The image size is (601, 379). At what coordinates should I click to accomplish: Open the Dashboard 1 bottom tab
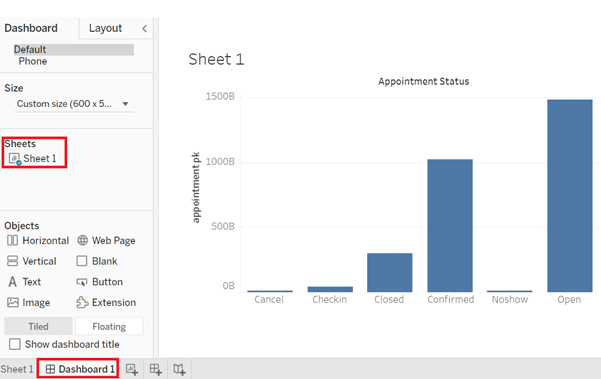(78, 369)
